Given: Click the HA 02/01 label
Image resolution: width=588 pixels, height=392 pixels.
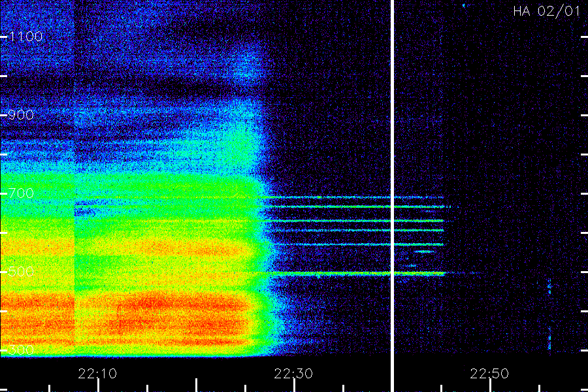Looking at the screenshot, I should pos(547,11).
